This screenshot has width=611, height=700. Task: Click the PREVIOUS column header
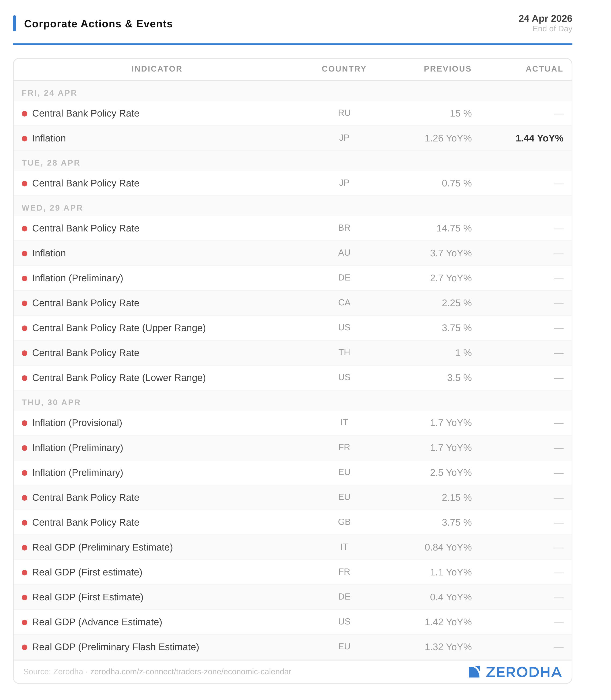[x=447, y=69]
